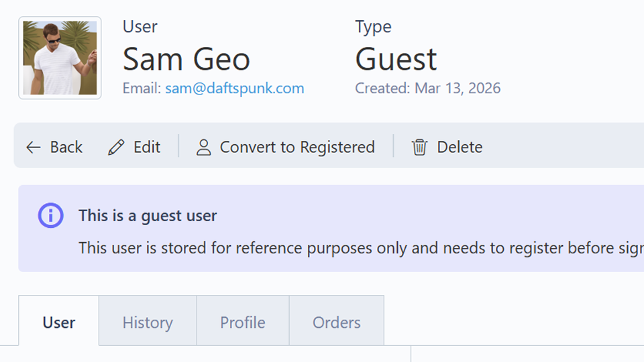The width and height of the screenshot is (644, 362).
Task: Click the "This is a guest user" heading
Action: [x=148, y=216]
